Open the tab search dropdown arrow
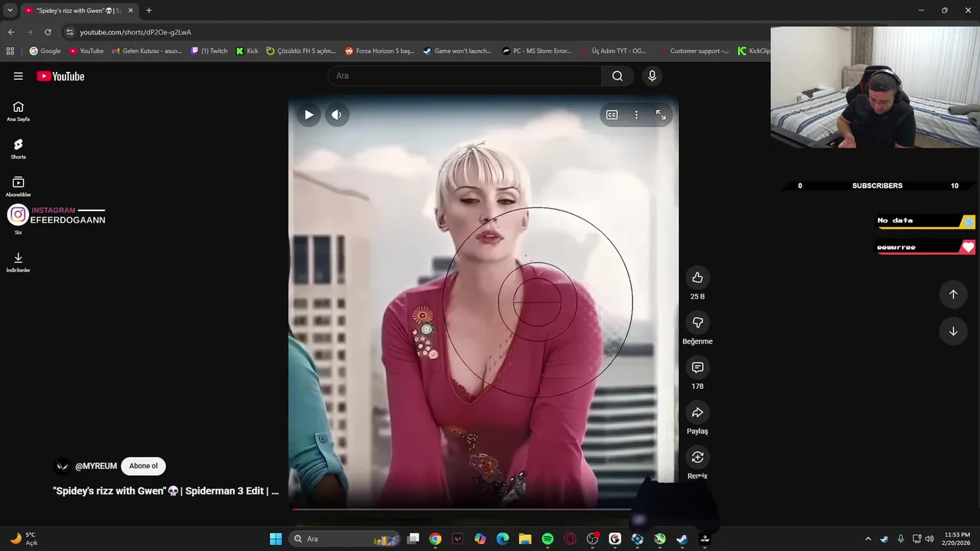980x551 pixels. 10,11
